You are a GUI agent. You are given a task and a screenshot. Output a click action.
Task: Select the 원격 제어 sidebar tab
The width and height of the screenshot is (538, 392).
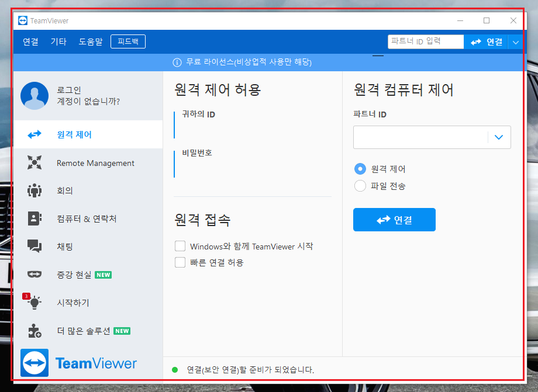88,134
